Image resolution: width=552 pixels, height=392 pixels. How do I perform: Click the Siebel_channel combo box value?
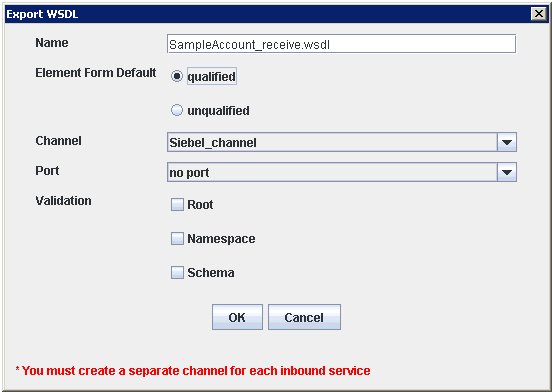[x=332, y=142]
